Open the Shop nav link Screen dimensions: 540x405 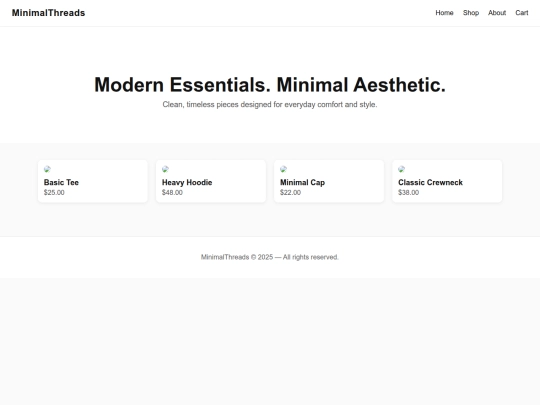click(x=471, y=13)
